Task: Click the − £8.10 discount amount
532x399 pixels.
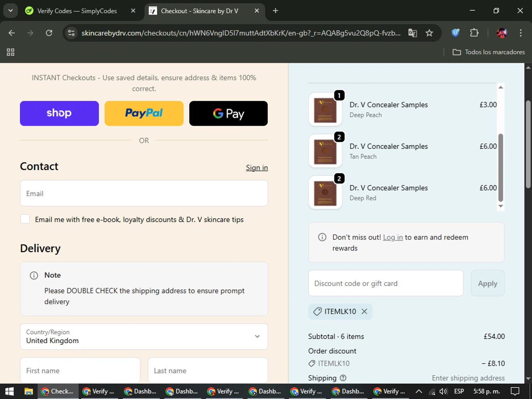Action: (x=493, y=363)
